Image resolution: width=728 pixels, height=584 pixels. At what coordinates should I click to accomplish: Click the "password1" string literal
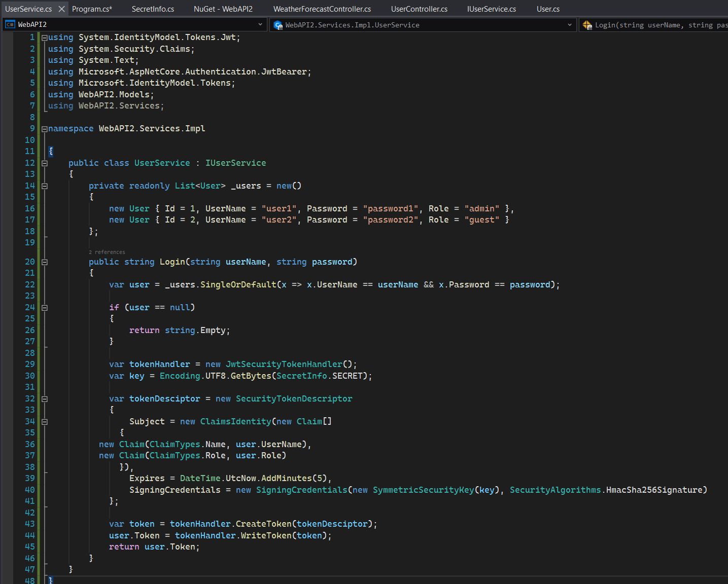click(391, 208)
